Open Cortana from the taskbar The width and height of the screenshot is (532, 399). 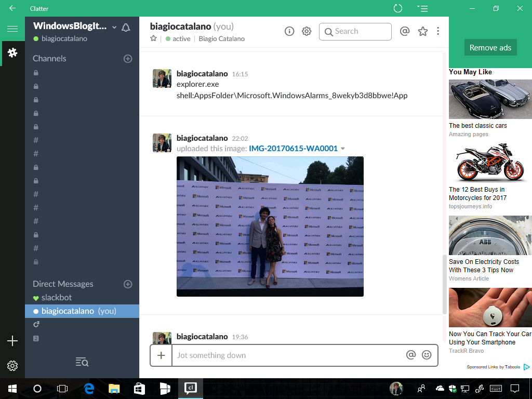37,389
